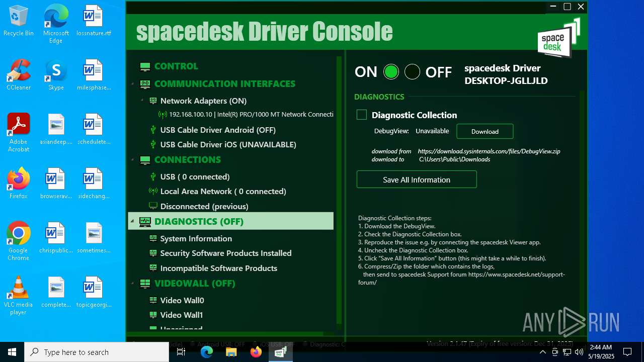Turn the spacedesk driver ON
644x362 pixels.
pyautogui.click(x=391, y=72)
